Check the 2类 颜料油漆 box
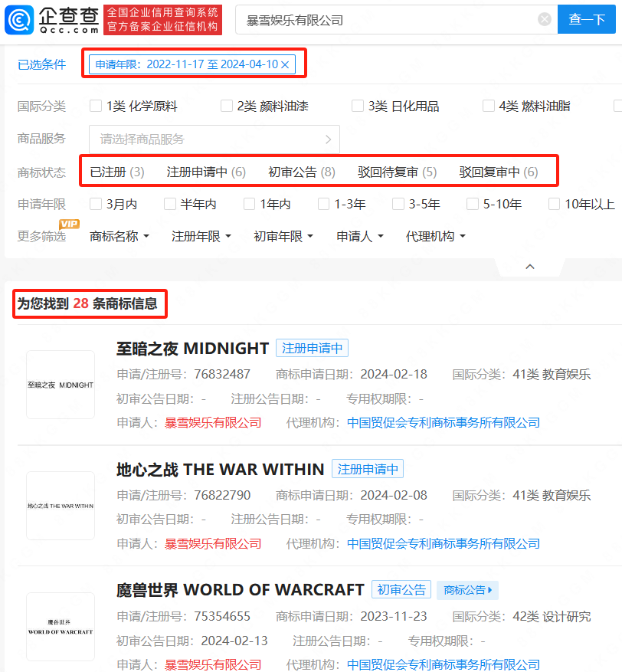Image resolution: width=622 pixels, height=672 pixels. point(227,106)
